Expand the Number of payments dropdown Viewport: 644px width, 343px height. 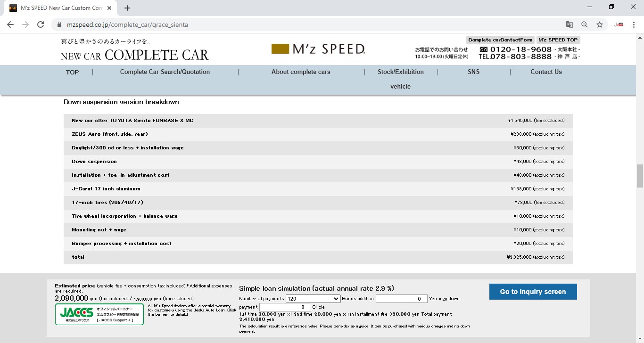pos(313,299)
